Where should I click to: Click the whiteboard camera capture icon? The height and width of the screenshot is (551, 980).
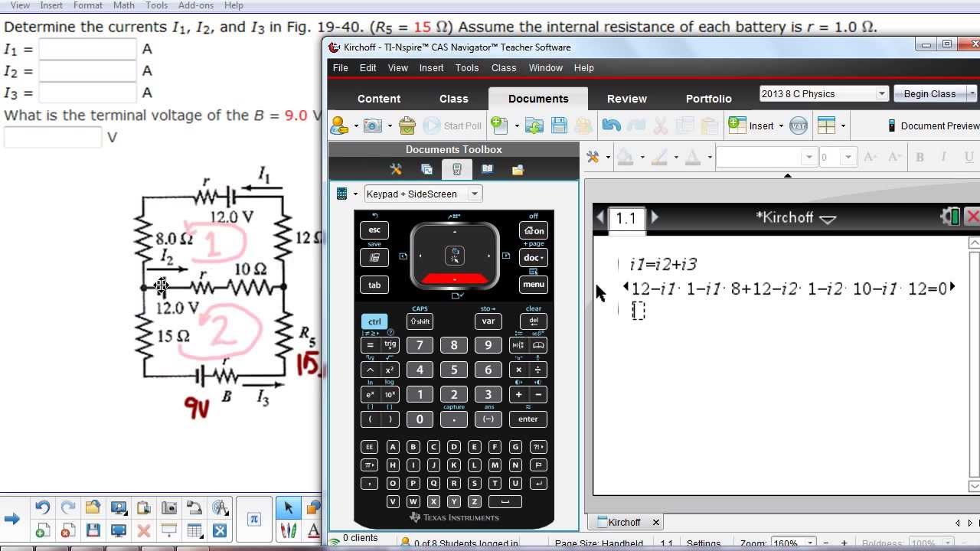coord(169,507)
